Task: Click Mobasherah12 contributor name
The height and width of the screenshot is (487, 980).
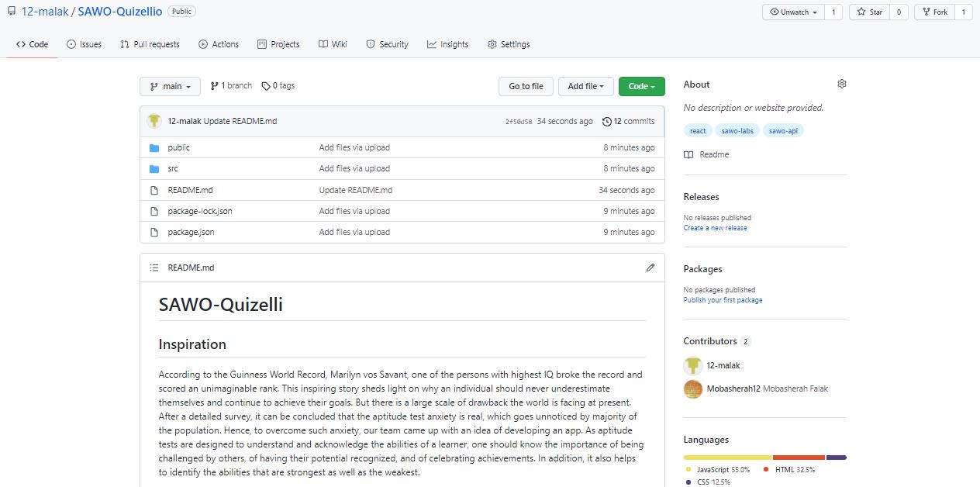Action: (x=733, y=389)
